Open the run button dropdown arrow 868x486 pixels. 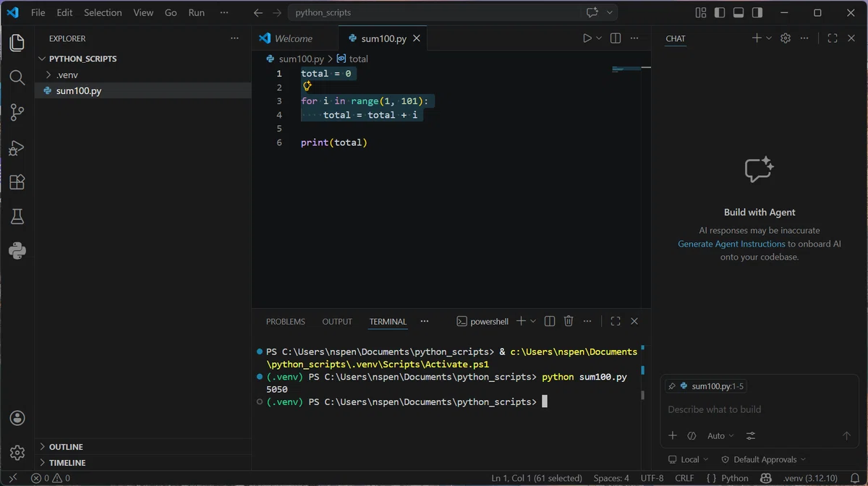[600, 38]
